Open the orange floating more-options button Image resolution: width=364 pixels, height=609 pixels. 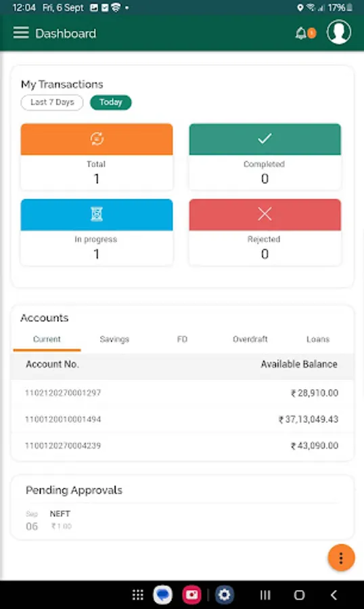coord(341,558)
